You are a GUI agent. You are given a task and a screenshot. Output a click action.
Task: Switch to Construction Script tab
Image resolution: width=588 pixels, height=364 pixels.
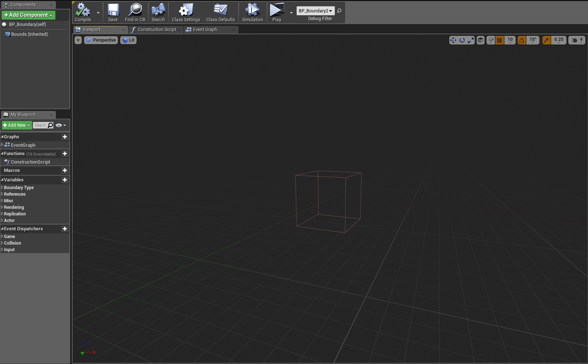pos(157,30)
